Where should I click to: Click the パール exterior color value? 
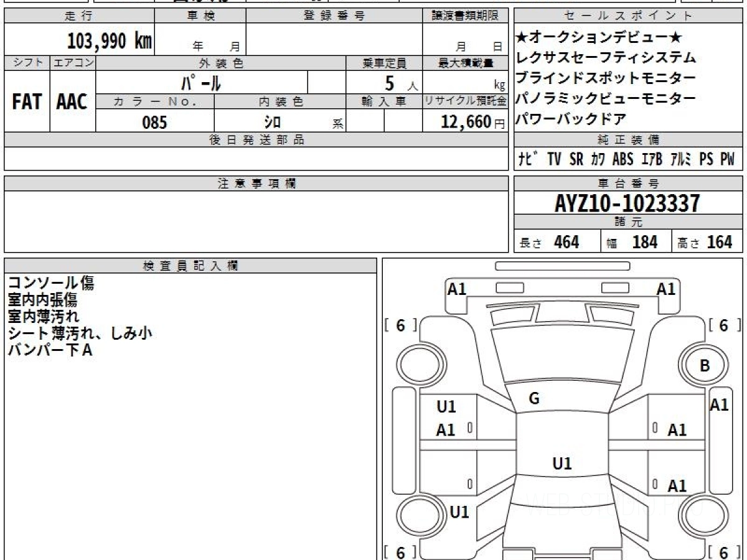pyautogui.click(x=201, y=83)
